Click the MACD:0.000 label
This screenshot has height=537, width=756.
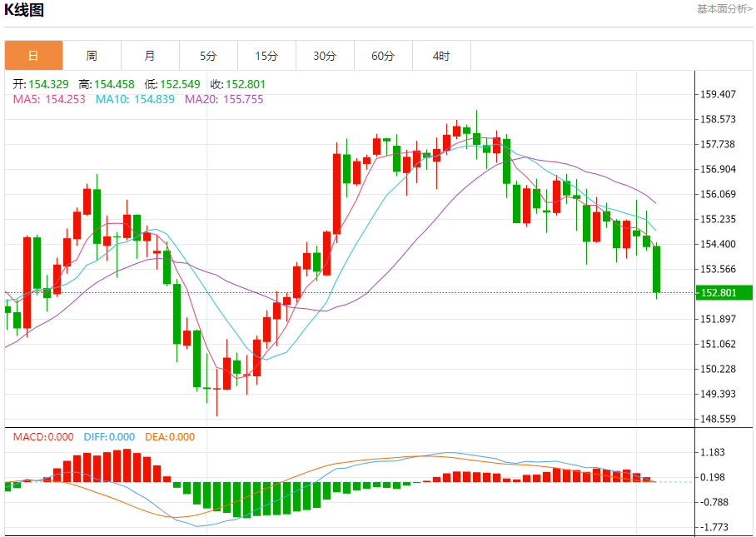point(43,437)
